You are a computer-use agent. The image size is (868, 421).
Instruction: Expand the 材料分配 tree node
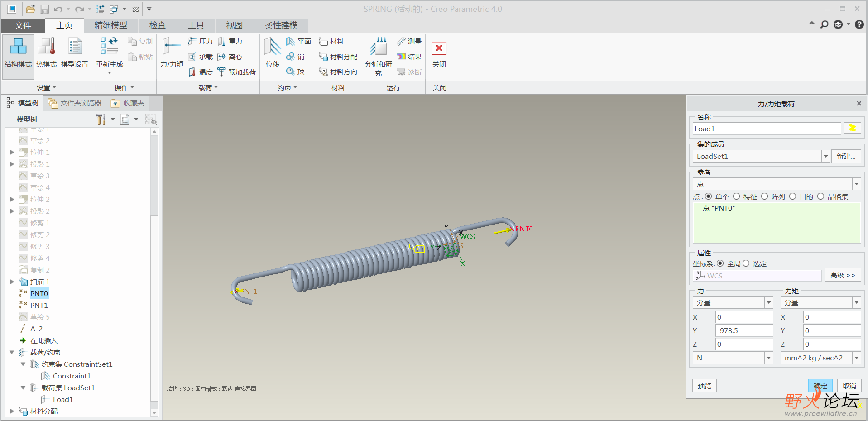point(12,411)
